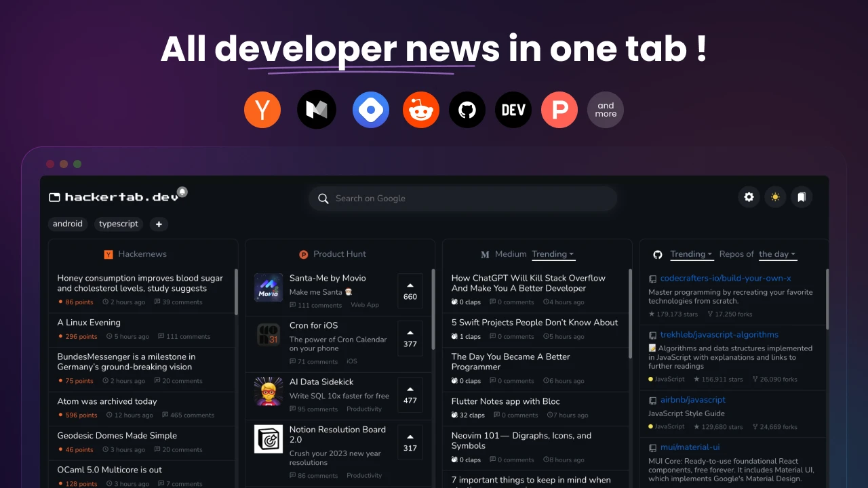This screenshot has height=488, width=868.
Task: Click the Reddit logo circle
Action: (x=421, y=109)
